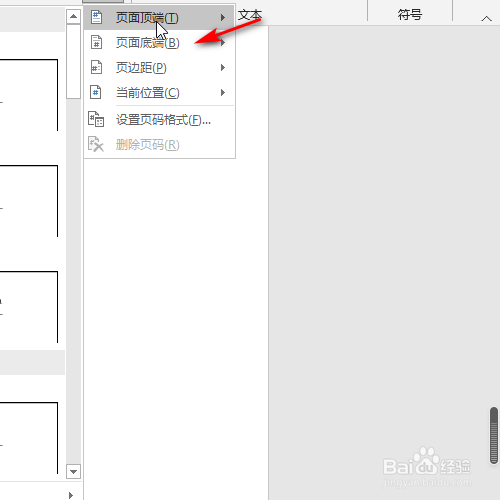The width and height of the screenshot is (500, 500).
Task: Click the 删除页码 icon
Action: [x=96, y=144]
